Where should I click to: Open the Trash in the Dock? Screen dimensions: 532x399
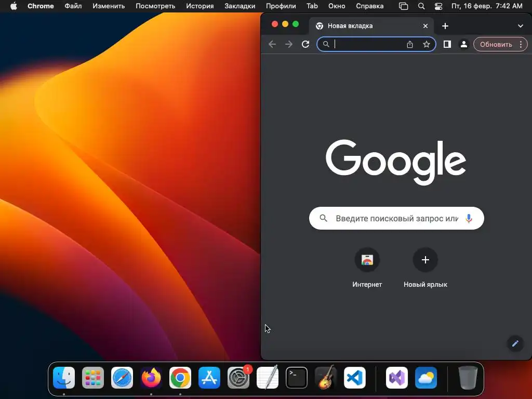468,378
